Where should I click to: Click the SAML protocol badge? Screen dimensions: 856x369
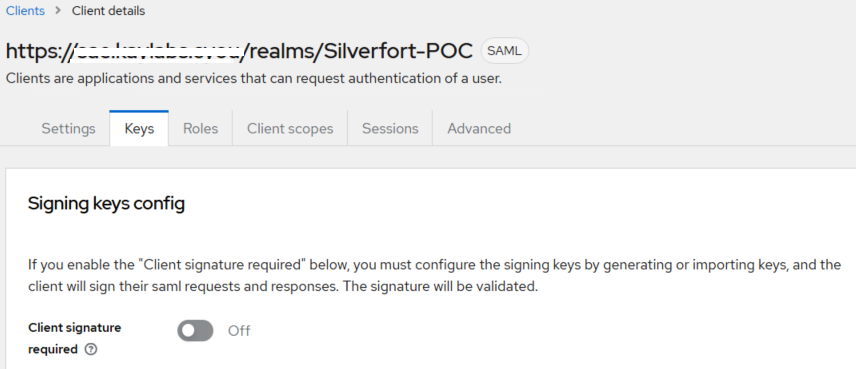pyautogui.click(x=504, y=51)
